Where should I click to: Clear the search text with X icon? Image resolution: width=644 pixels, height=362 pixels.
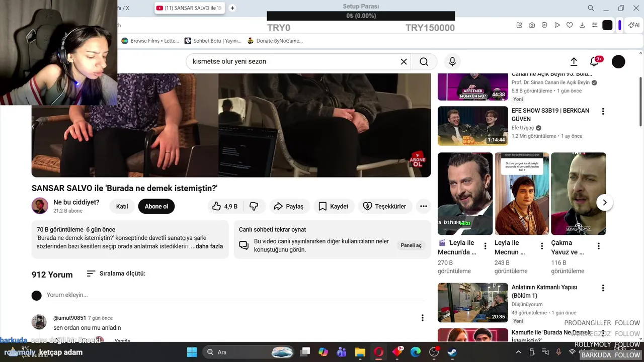pyautogui.click(x=404, y=61)
